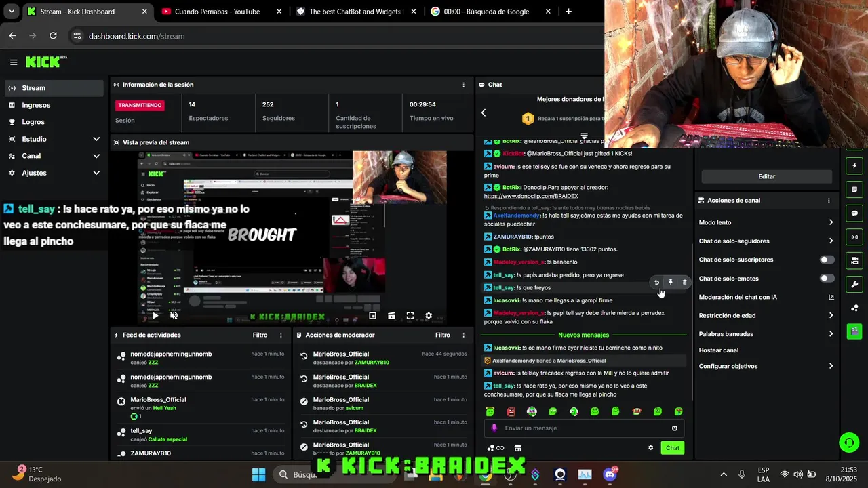The width and height of the screenshot is (868, 488).
Task: Open Palabras baneadas settings
Action: click(766, 333)
